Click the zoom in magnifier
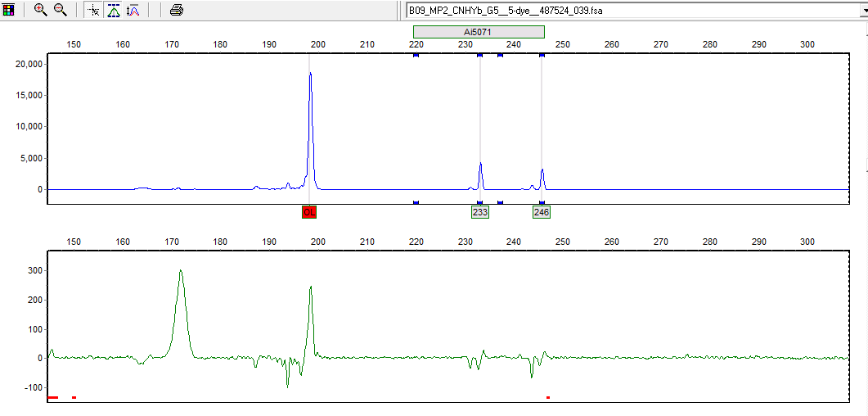Screen dimensions: 868x416 point(40,10)
